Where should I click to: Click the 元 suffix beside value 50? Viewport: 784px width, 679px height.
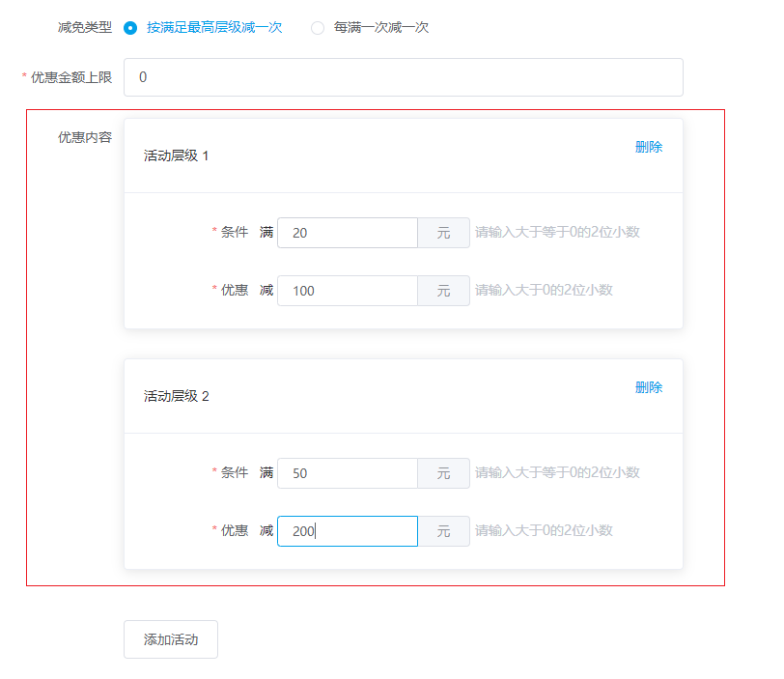[x=443, y=473]
